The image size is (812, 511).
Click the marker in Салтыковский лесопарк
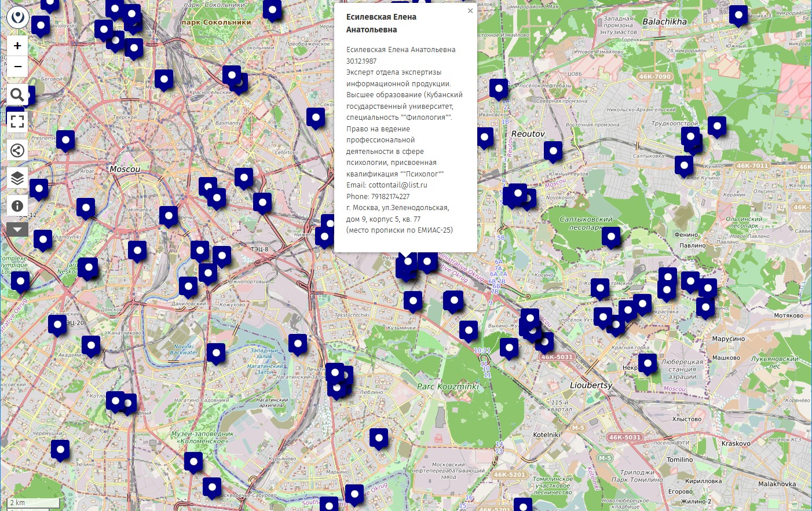(x=610, y=236)
